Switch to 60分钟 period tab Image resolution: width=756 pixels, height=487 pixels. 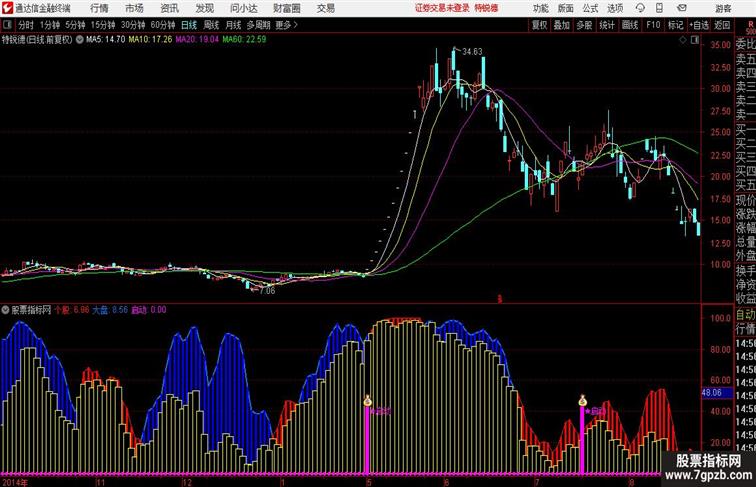click(x=162, y=25)
